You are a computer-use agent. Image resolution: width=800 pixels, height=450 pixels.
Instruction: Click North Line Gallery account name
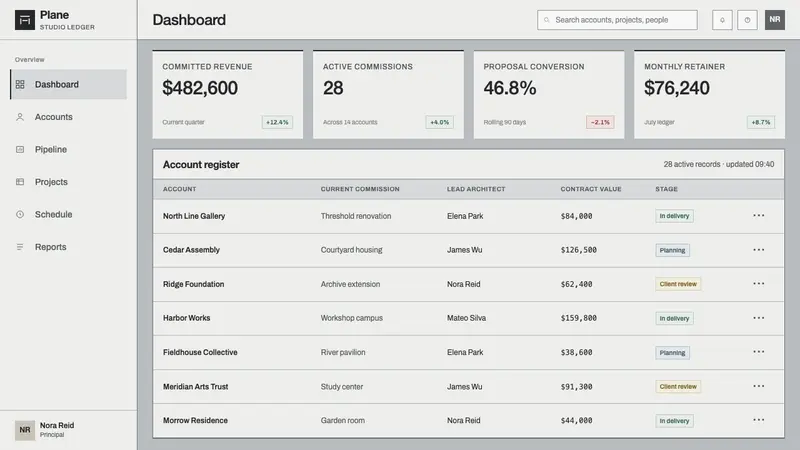194,216
